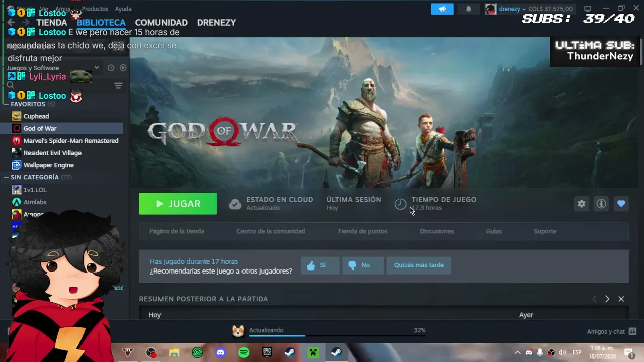The height and width of the screenshot is (362, 644).
Task: Open the Productos menu
Action: tap(95, 9)
